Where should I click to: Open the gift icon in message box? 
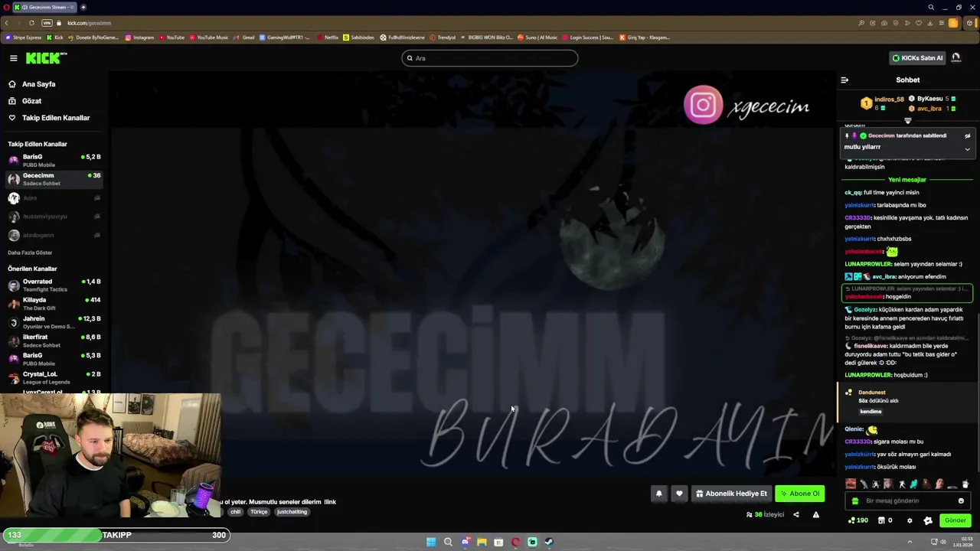click(x=855, y=501)
